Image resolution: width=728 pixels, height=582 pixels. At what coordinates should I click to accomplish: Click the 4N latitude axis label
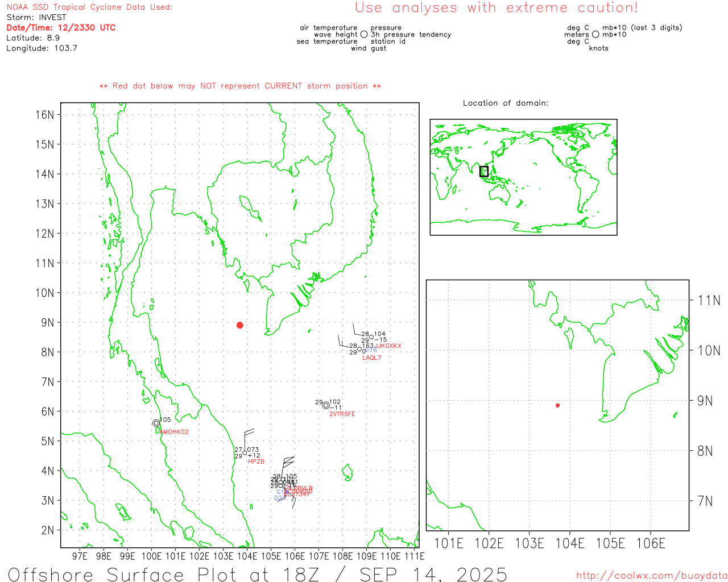(x=48, y=471)
